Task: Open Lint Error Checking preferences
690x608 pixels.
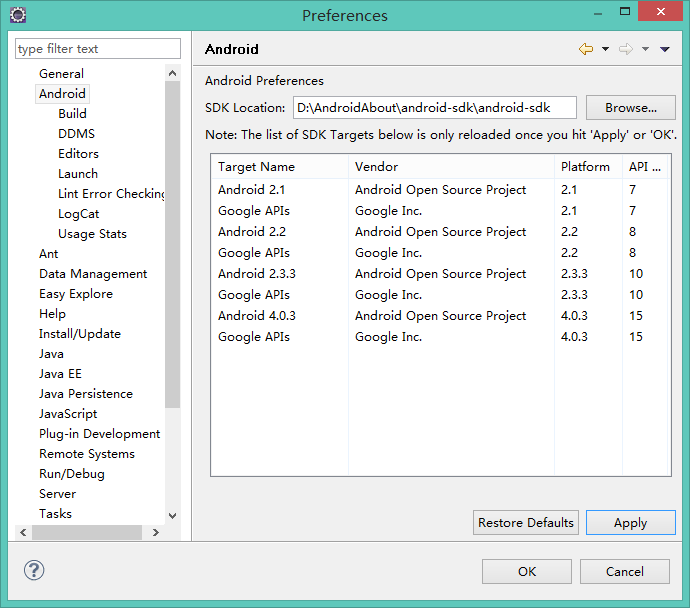Action: tap(111, 194)
